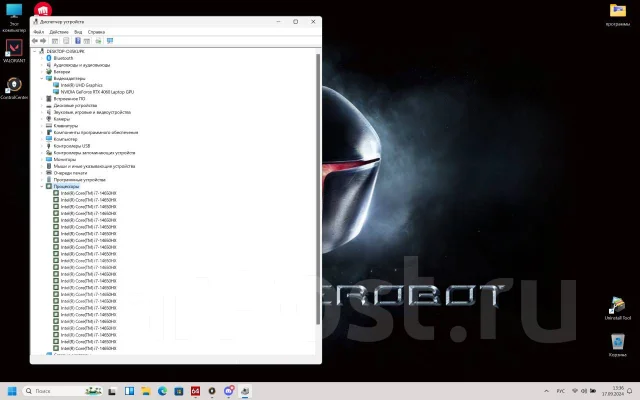The width and height of the screenshot is (640, 400).
Task: Open Microsoft Edge from the taskbar
Action: point(162,391)
